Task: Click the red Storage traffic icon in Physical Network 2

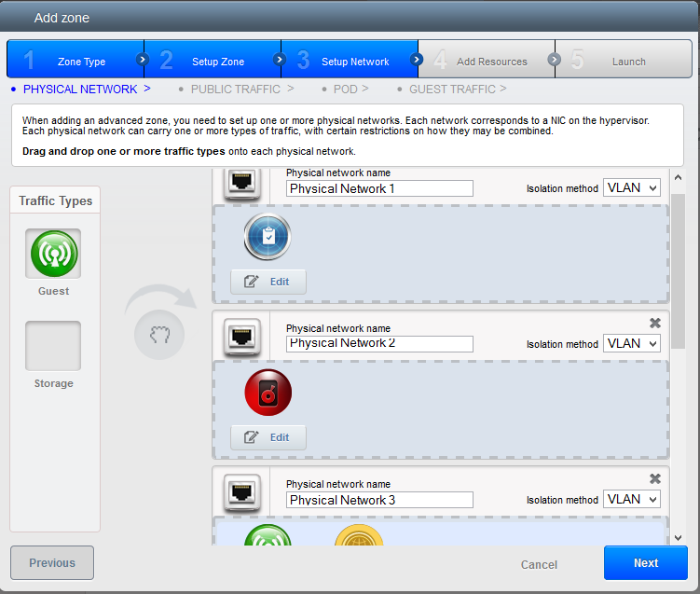Action: pos(268,393)
